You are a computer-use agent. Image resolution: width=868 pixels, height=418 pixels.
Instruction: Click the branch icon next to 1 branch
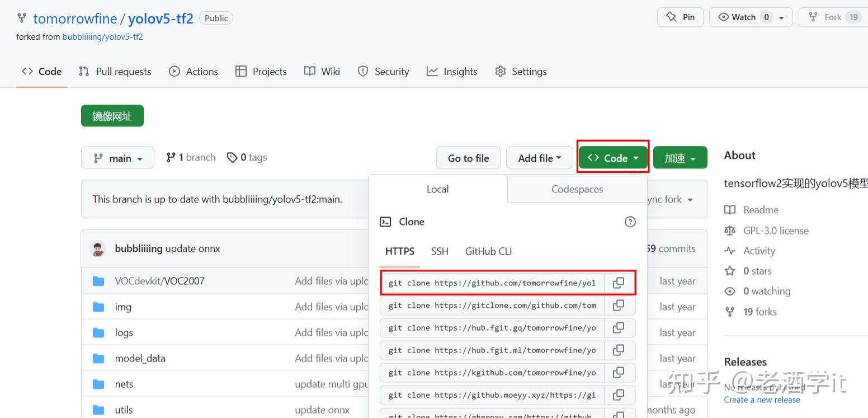[171, 157]
